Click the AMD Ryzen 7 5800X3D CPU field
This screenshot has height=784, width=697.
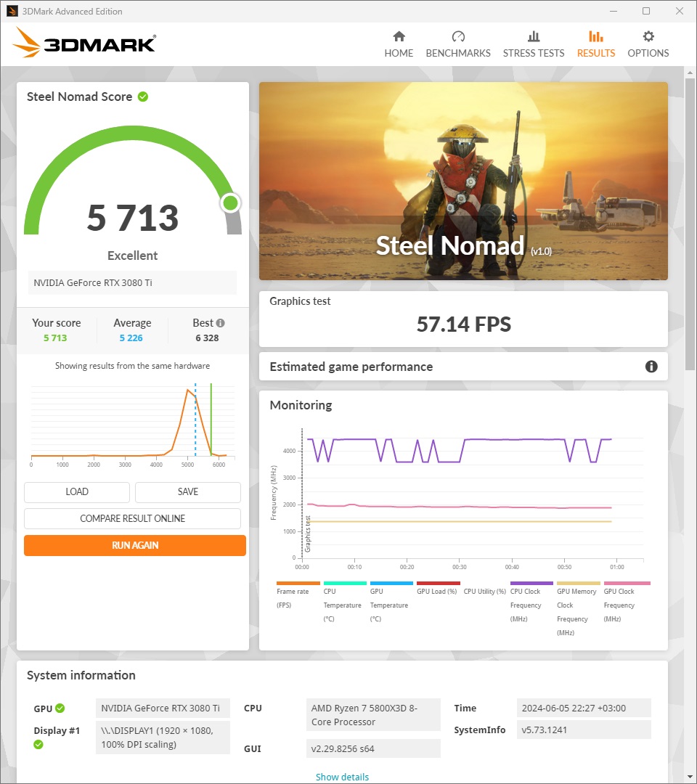373,715
